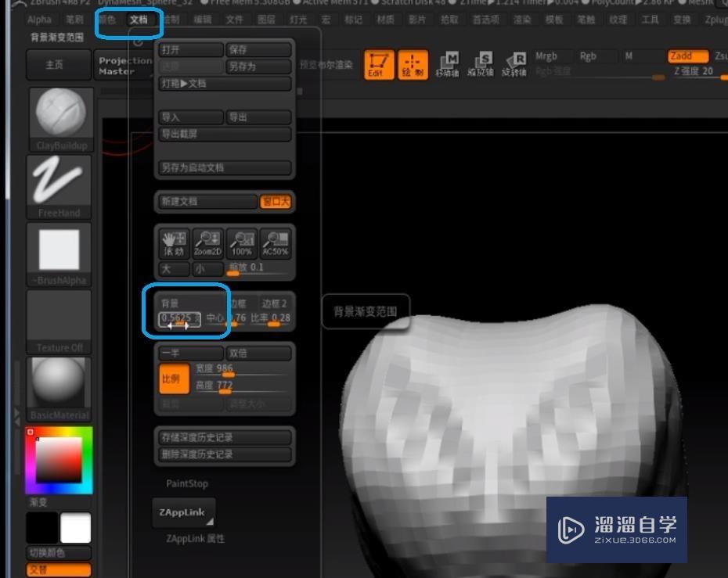This screenshot has width=728, height=578.
Task: Open the 首选项 menu
Action: click(485, 20)
